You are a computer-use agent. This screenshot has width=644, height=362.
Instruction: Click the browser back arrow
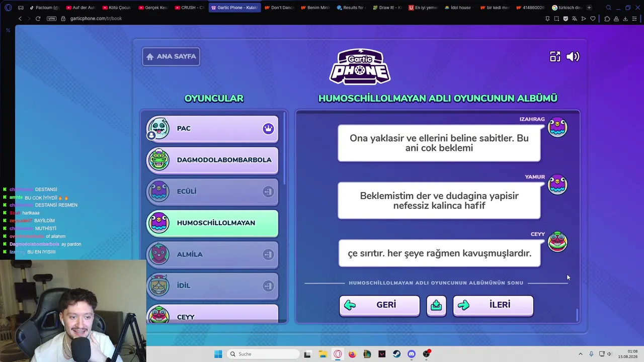(x=20, y=19)
